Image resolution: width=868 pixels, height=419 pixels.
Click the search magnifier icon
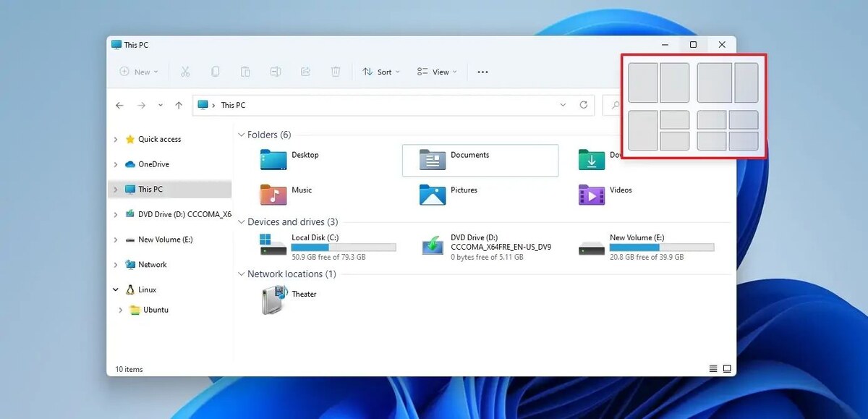615,106
